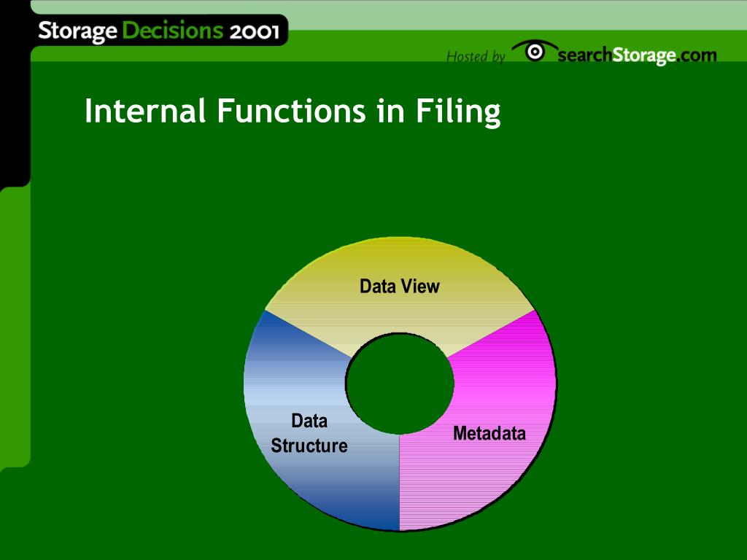Click the green center hole of the donut chart

pyautogui.click(x=399, y=384)
